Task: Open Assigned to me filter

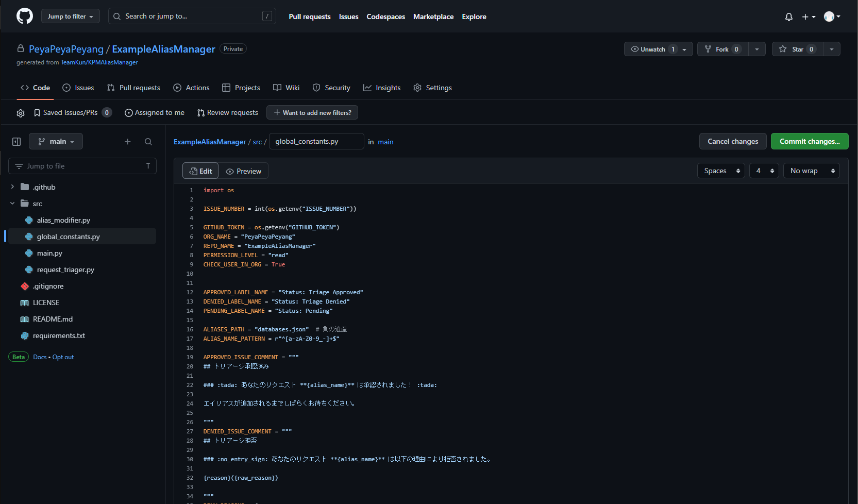Action: (155, 112)
